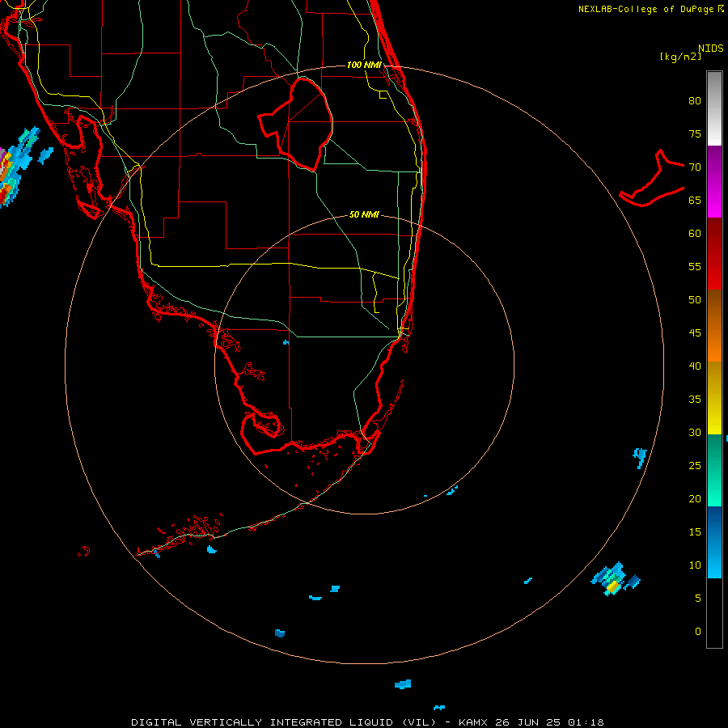Click the 70 value on the color scale
The height and width of the screenshot is (728, 728).
pos(695,167)
